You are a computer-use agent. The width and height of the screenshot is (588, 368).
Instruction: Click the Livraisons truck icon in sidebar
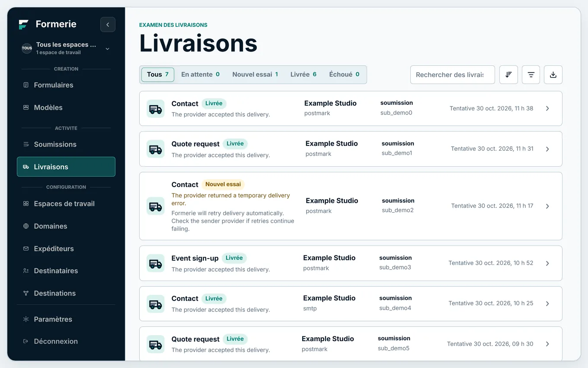[x=26, y=167]
